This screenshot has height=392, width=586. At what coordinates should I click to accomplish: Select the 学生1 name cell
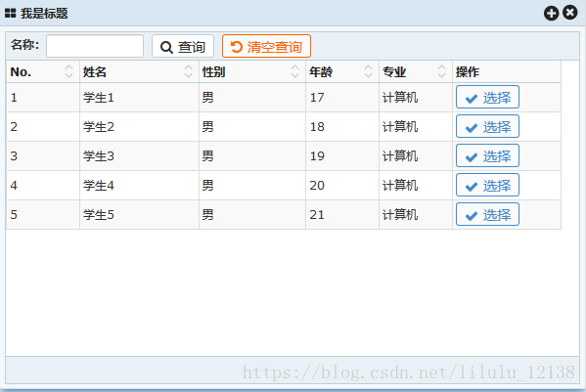pos(139,98)
